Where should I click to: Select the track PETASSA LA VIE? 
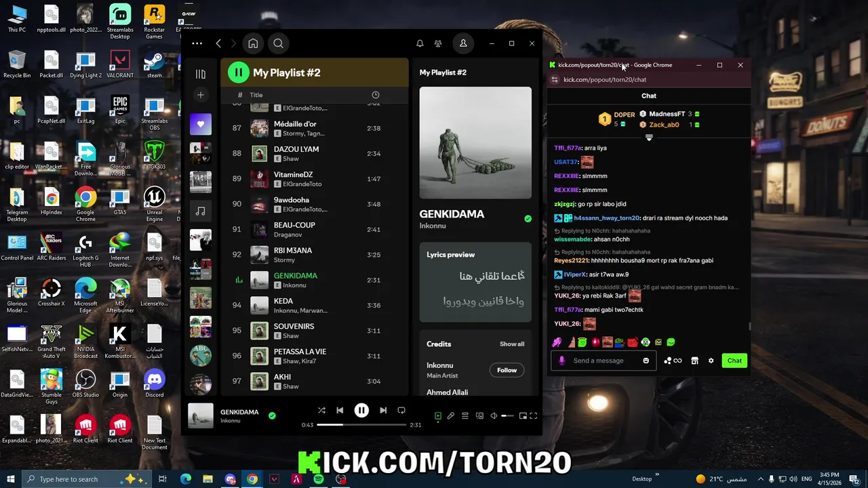click(315, 356)
